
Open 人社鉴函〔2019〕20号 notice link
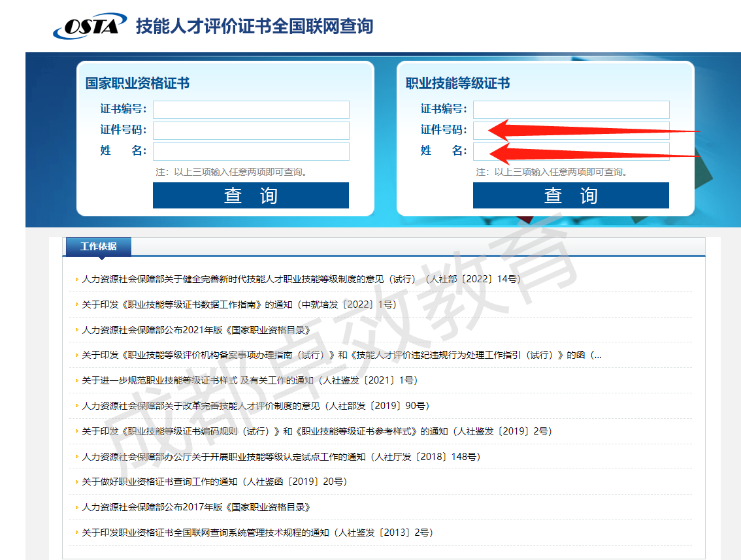point(214,482)
